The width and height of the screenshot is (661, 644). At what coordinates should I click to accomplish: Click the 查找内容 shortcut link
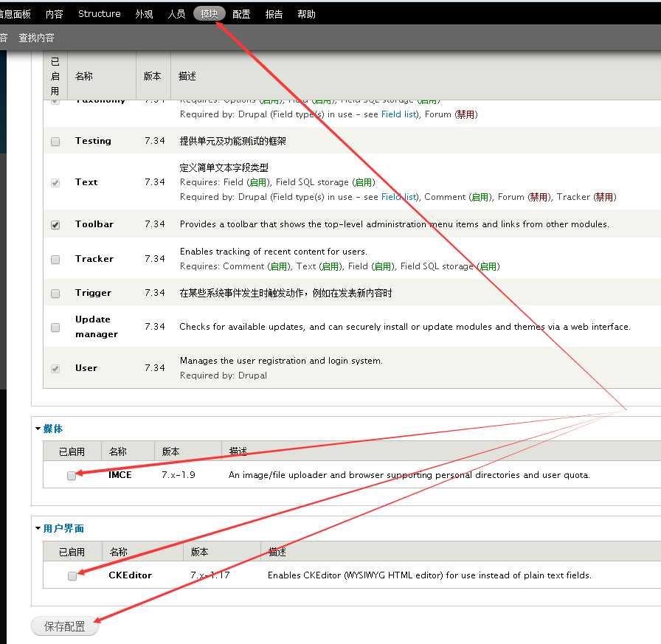(x=36, y=38)
